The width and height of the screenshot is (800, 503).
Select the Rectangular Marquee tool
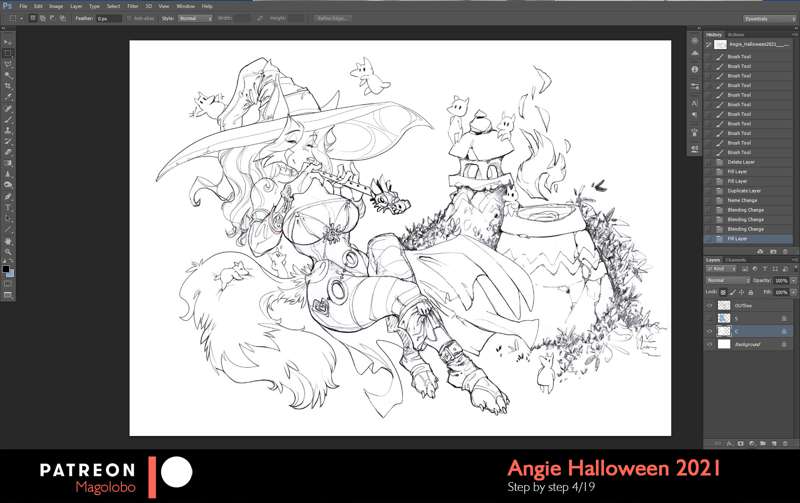8,53
